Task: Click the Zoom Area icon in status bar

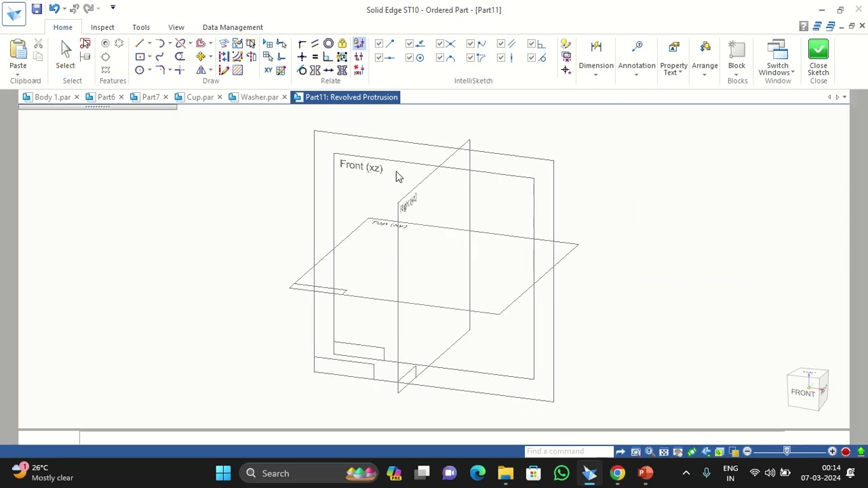Action: coord(635,451)
